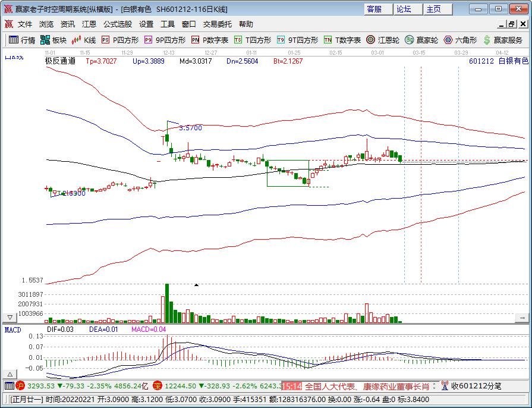Toggle the news ticker scroll arrows

tap(434, 386)
